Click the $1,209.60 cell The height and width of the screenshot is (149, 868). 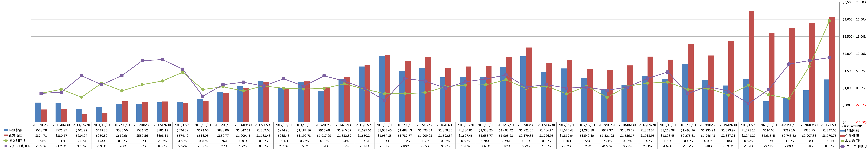pyautogui.click(x=263, y=130)
